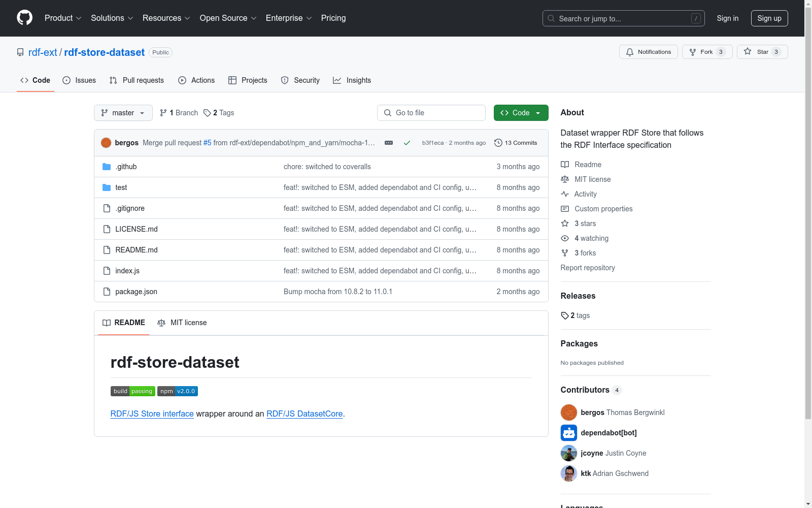Click the LICENSE.md file icon
The image size is (812, 508).
pos(107,229)
